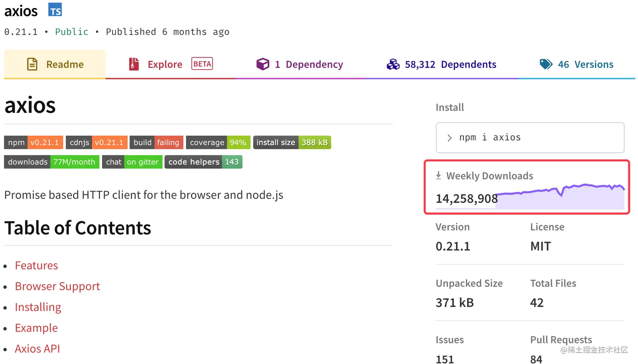The width and height of the screenshot is (638, 364).
Task: Click the Pull Requests label
Action: click(561, 340)
